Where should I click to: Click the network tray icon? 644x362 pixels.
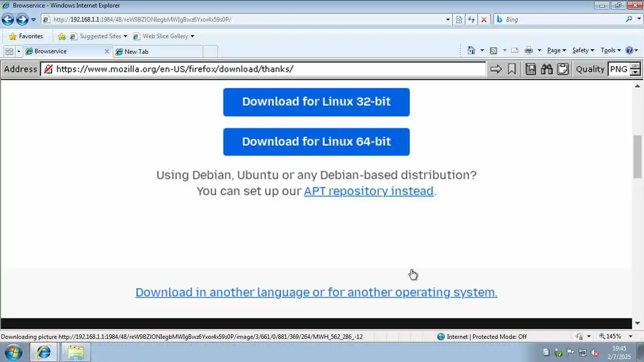point(583,352)
